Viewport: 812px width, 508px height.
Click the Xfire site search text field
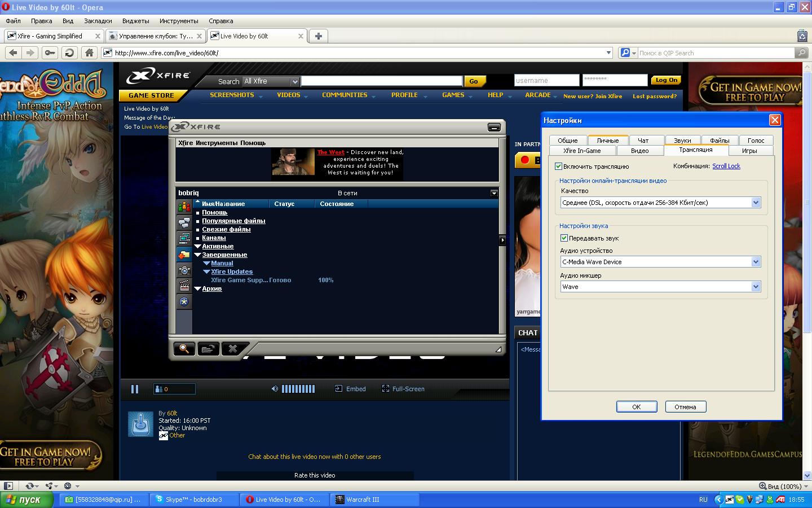[x=382, y=81]
